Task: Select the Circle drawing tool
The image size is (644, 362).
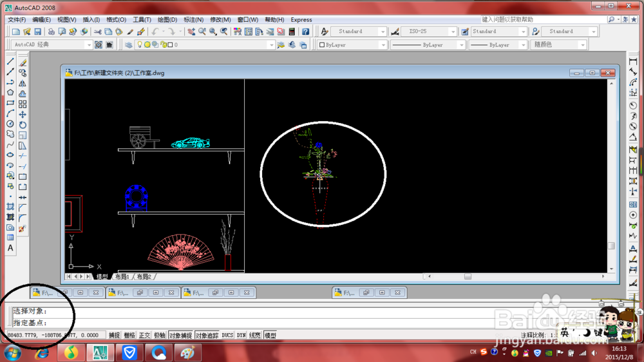Action: [x=10, y=124]
